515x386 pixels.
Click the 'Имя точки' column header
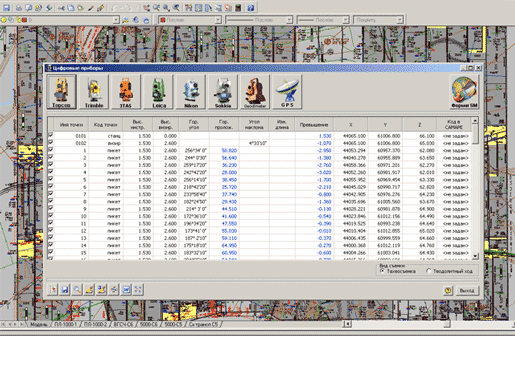click(71, 124)
